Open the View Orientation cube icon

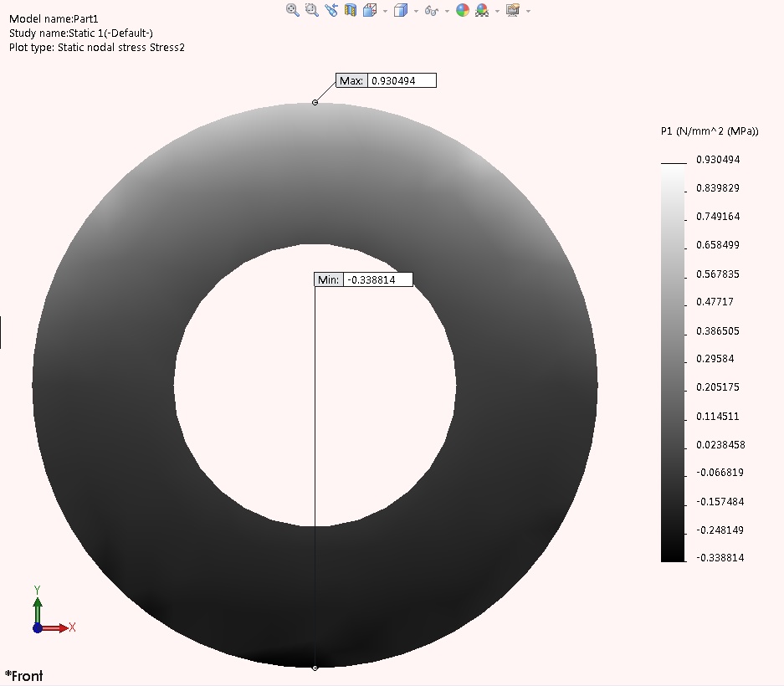(x=370, y=10)
